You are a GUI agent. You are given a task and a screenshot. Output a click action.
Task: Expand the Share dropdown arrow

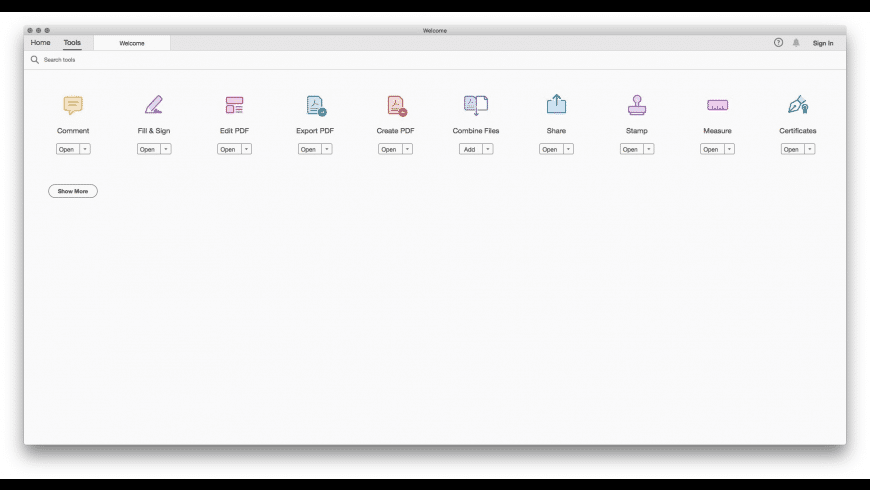(568, 149)
